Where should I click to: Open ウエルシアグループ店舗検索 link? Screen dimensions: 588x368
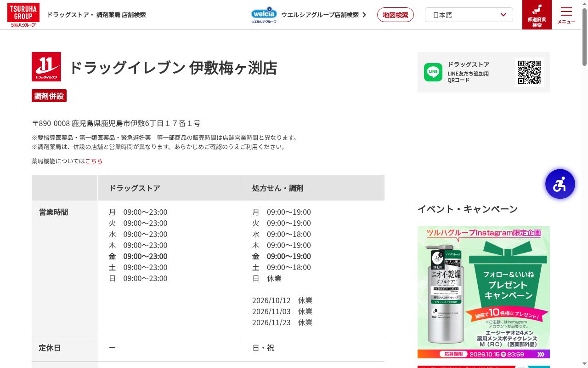[x=324, y=15]
